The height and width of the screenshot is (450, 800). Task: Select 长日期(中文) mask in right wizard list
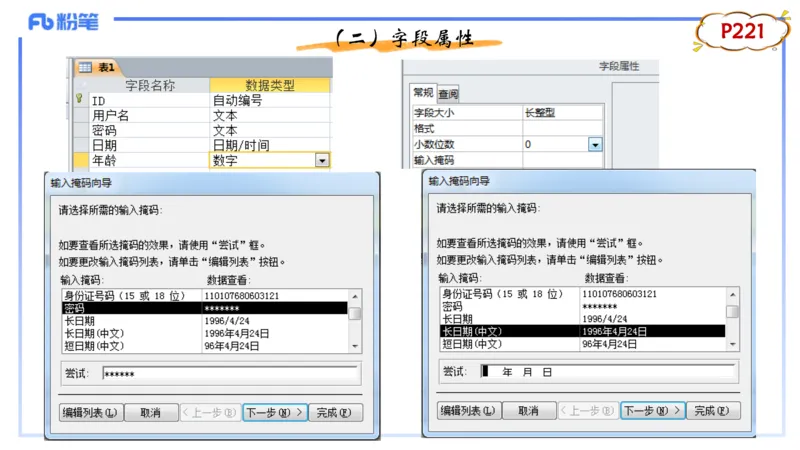pyautogui.click(x=583, y=331)
